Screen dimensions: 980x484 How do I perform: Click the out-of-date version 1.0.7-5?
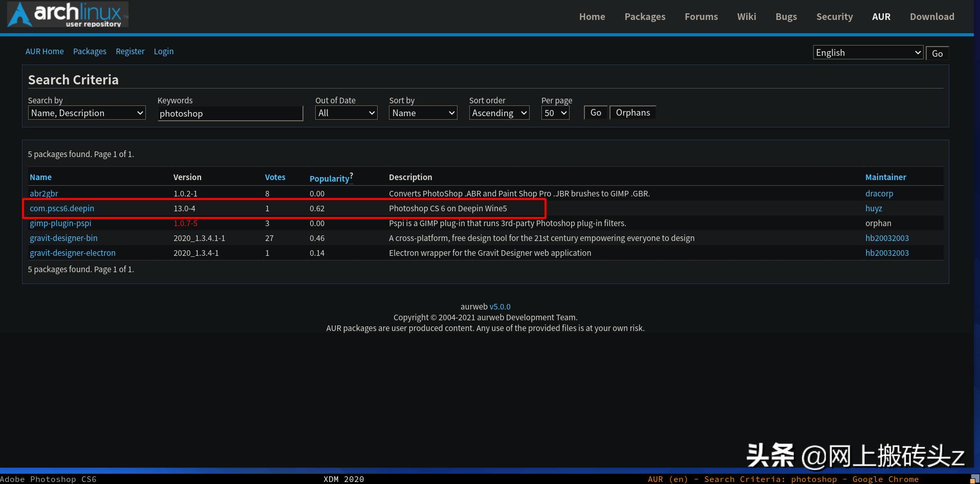185,223
